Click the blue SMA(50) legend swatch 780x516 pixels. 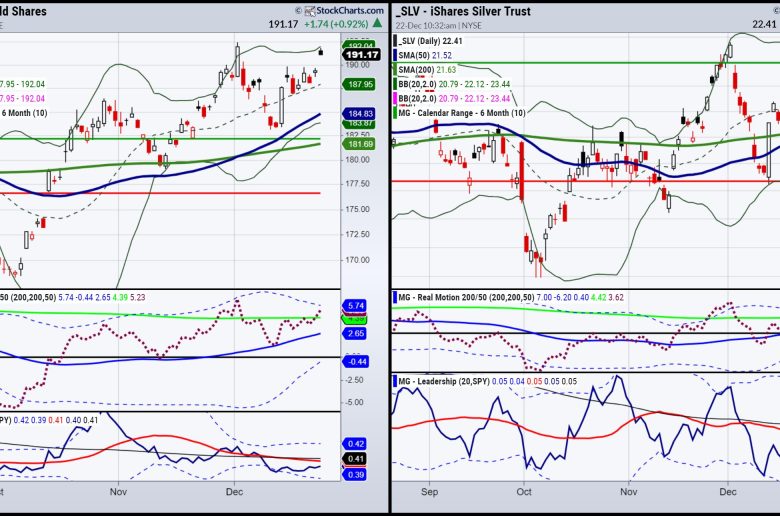tap(395, 55)
